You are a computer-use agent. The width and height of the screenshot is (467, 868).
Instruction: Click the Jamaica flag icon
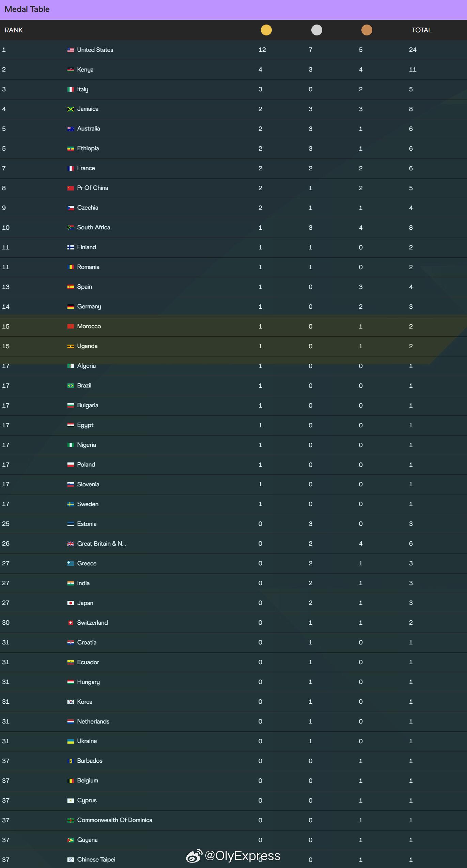71,109
